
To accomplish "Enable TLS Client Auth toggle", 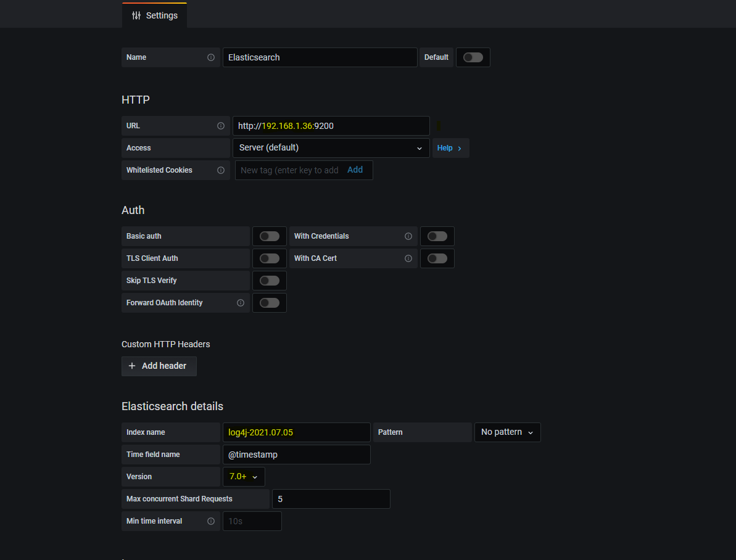I will (x=270, y=258).
